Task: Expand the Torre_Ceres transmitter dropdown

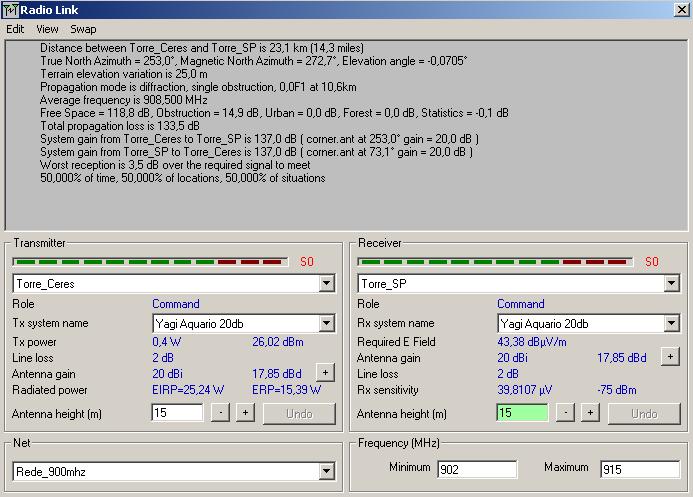Action: click(x=326, y=284)
